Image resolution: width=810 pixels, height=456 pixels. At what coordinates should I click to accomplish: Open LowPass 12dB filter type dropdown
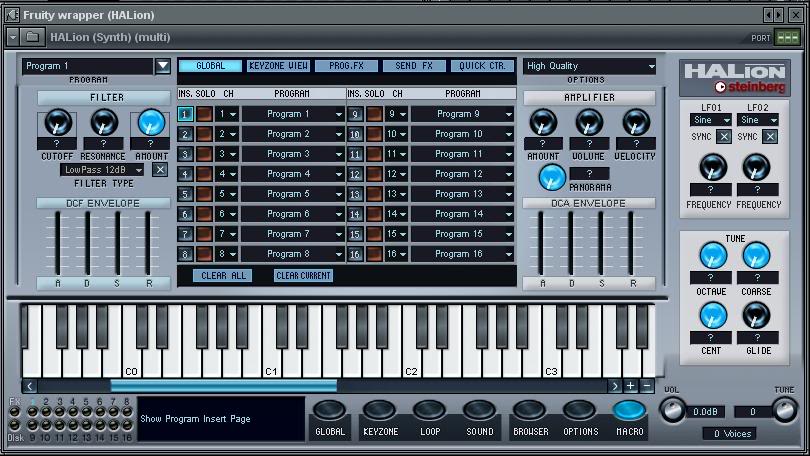[103, 170]
